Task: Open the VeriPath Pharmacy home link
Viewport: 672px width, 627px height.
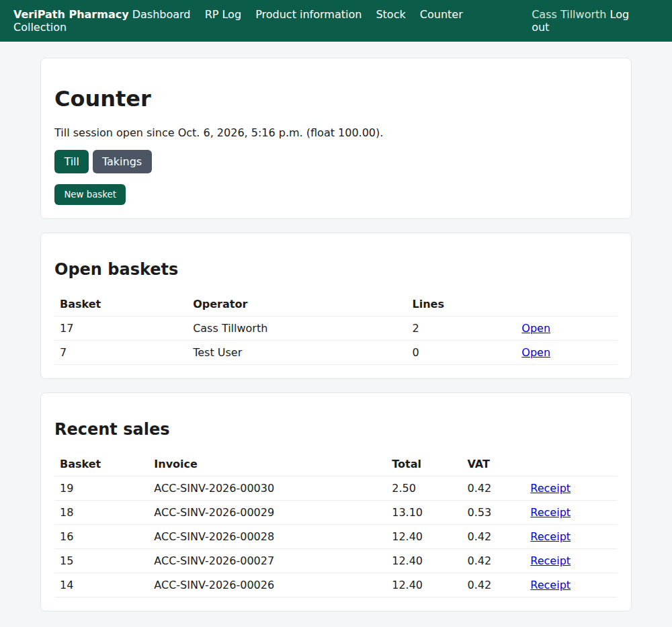Action: pos(71,14)
